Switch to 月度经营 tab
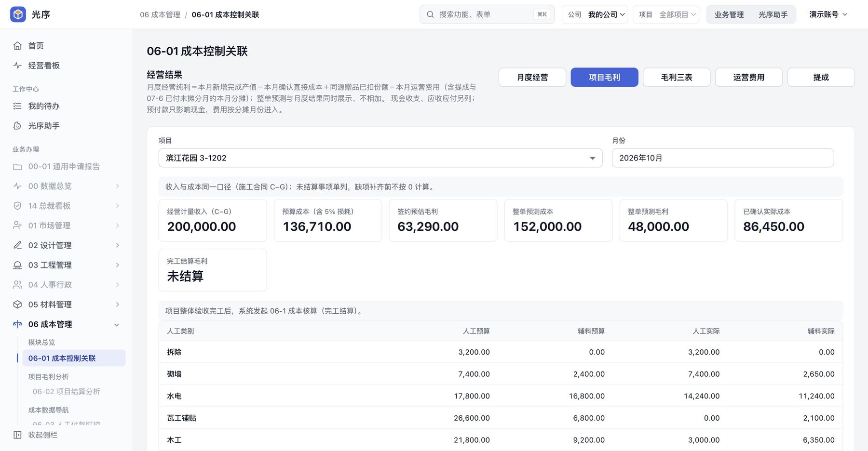The width and height of the screenshot is (868, 451). tap(532, 77)
